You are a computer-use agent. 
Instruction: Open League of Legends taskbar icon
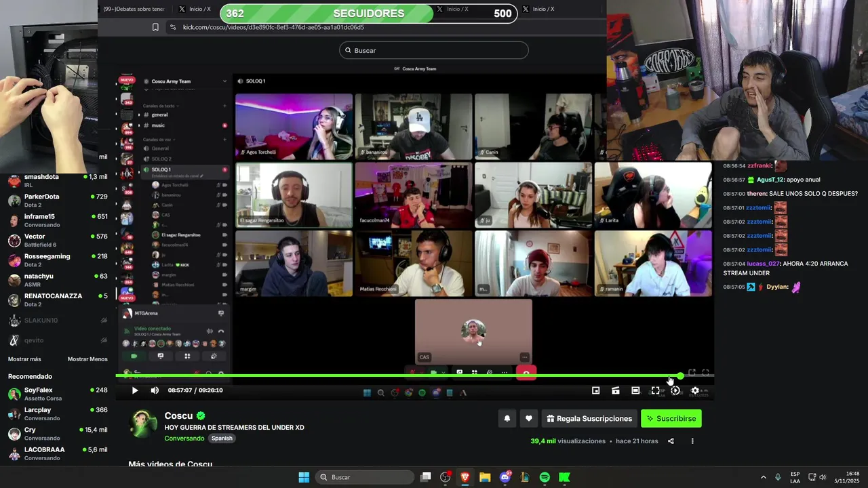[525, 477]
